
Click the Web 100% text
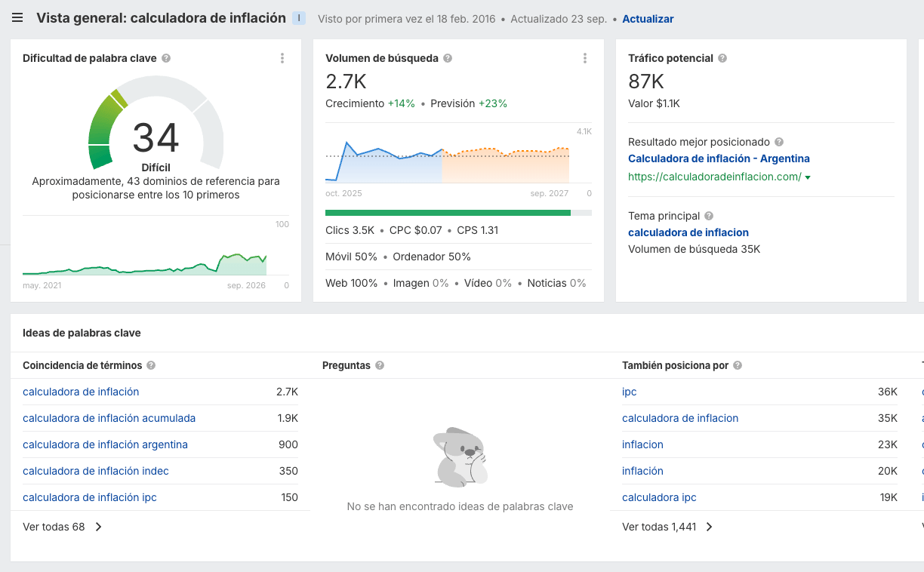coord(351,283)
